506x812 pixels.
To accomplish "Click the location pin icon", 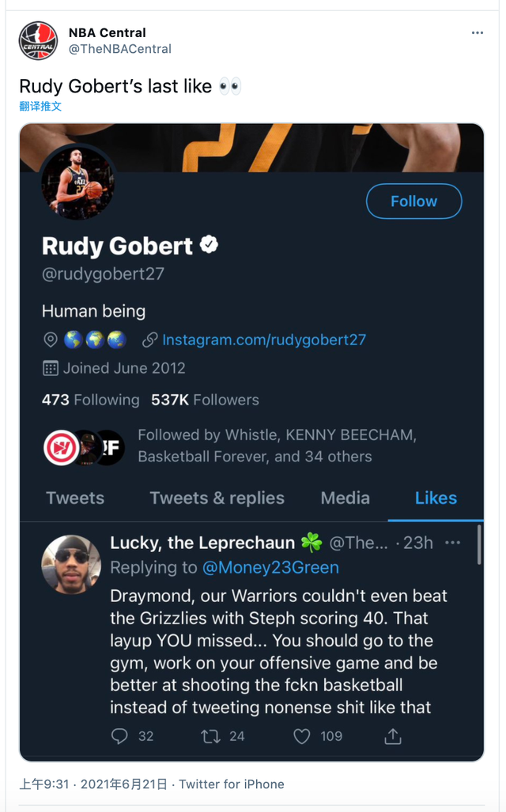I will pos(50,340).
